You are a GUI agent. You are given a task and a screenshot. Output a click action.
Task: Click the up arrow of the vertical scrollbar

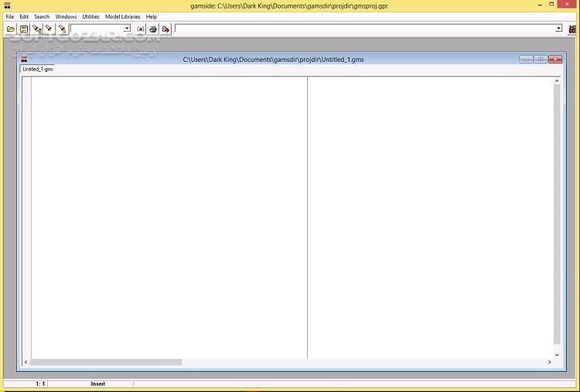(556, 80)
